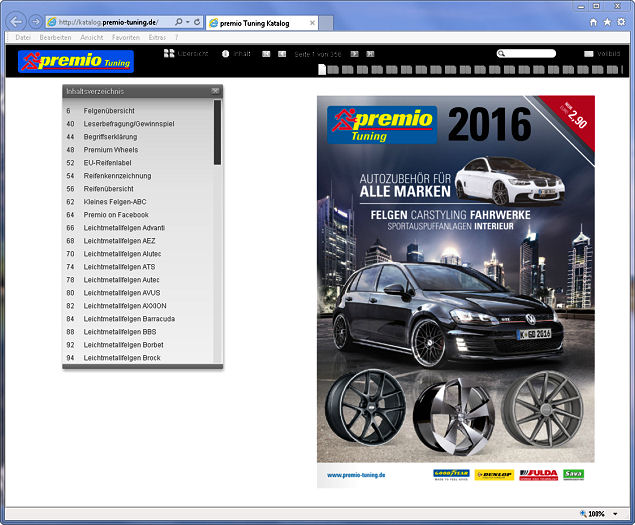
Task: Close the premio Tuning Katalog tab
Action: click(312, 23)
